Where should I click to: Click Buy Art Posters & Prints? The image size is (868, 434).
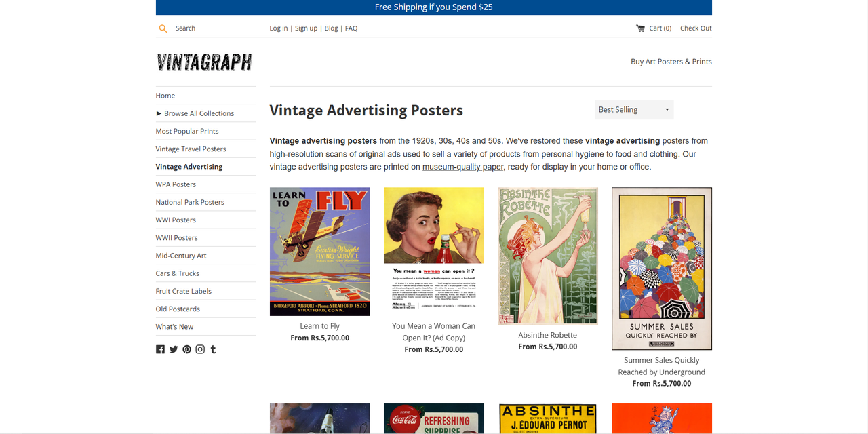tap(671, 62)
